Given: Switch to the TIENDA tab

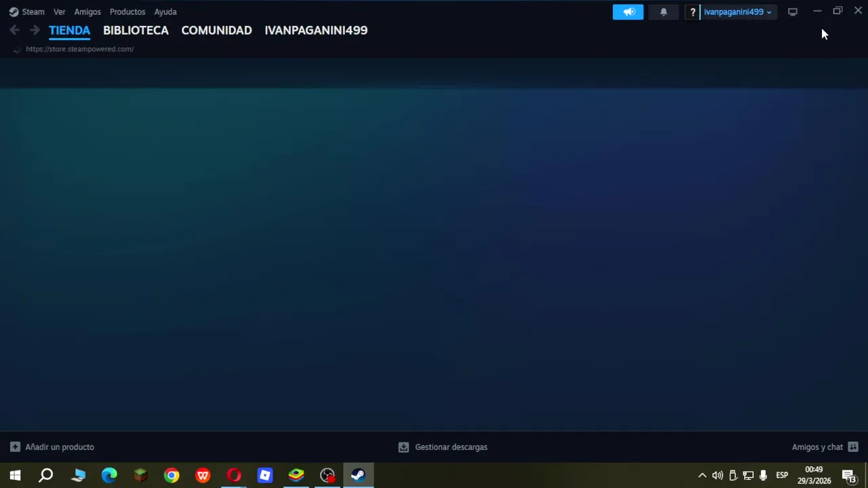Looking at the screenshot, I should pyautogui.click(x=69, y=30).
